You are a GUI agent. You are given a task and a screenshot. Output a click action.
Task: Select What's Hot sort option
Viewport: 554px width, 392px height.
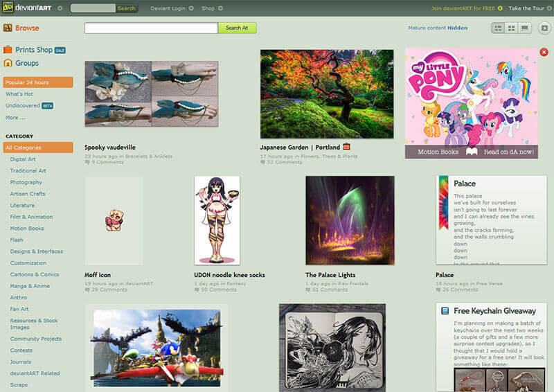click(19, 94)
